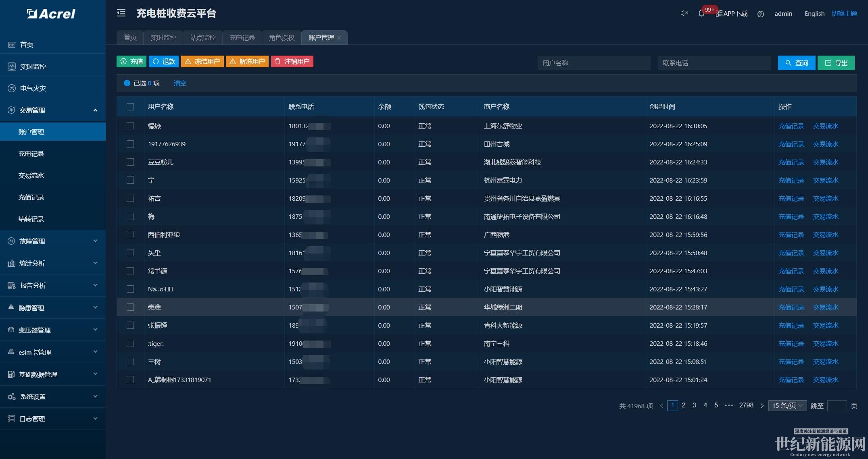Open the notification bell with 99+ badge
The image size is (868, 459).
pos(701,13)
